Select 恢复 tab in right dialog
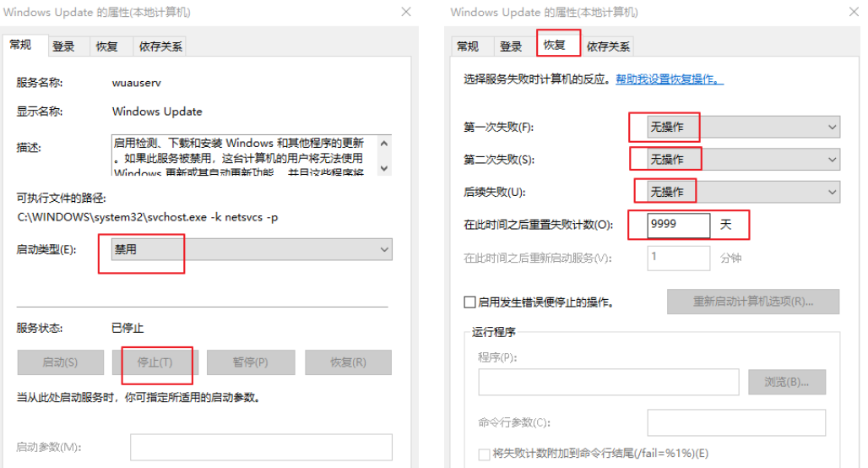868x468 pixels. [555, 44]
